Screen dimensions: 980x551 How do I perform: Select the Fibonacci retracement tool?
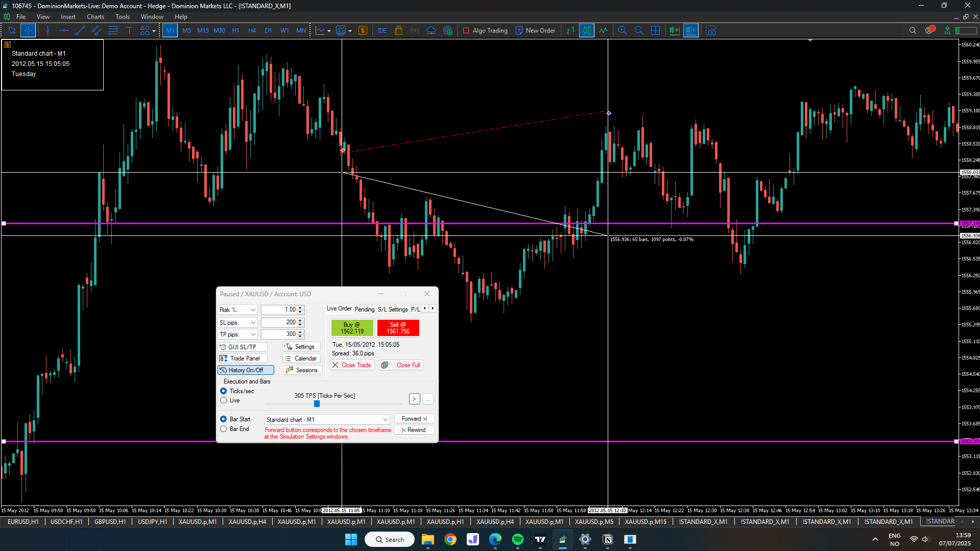point(113,31)
